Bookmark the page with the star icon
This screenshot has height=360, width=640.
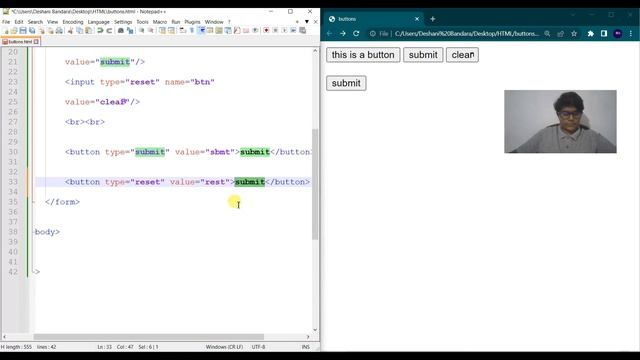click(x=574, y=33)
